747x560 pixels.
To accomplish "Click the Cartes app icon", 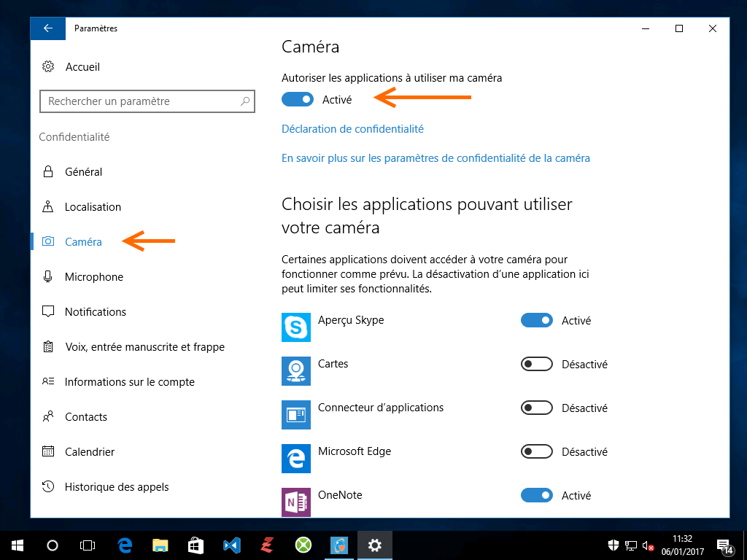I will point(296,371).
